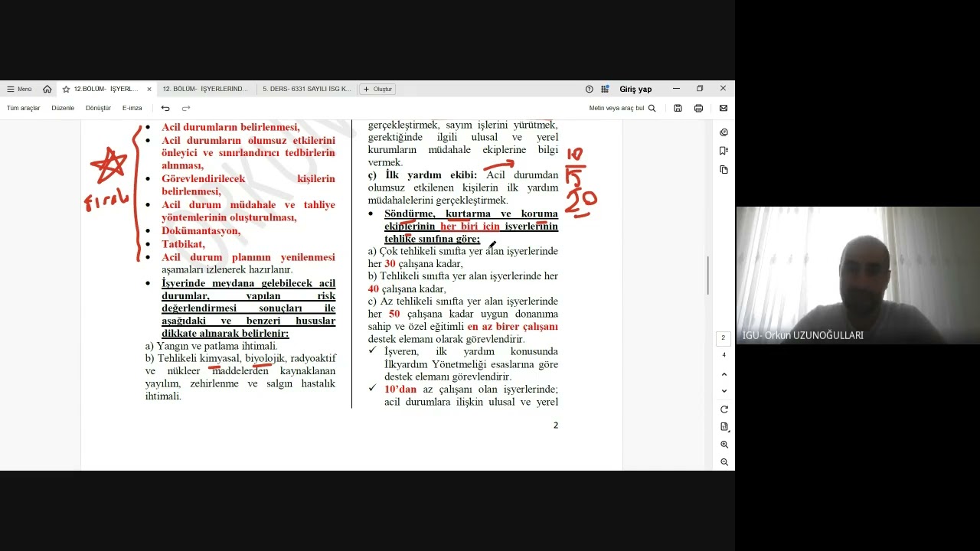The height and width of the screenshot is (551, 980).
Task: Click the text 'a) Yangın ve patlama ihtimali.'
Action: 211,346
